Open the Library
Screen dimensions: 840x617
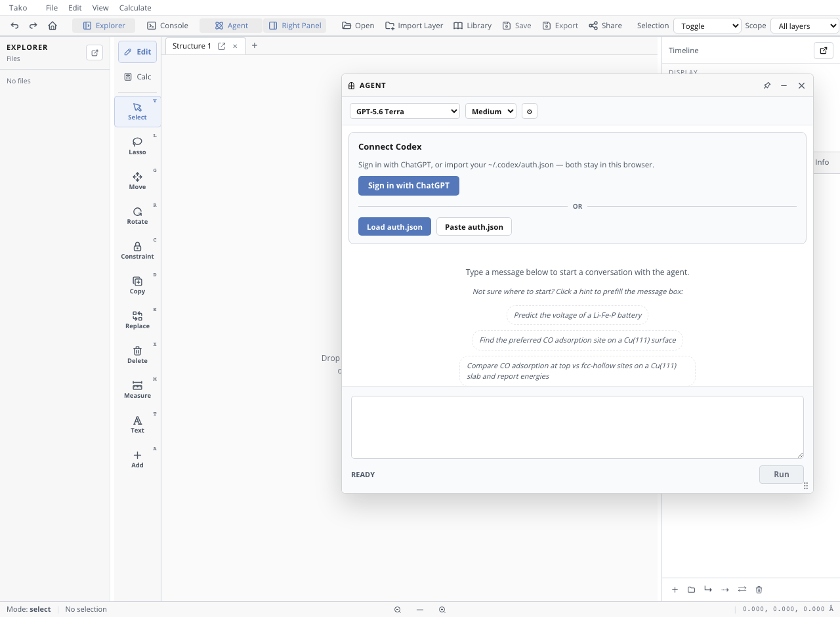pyautogui.click(x=472, y=26)
